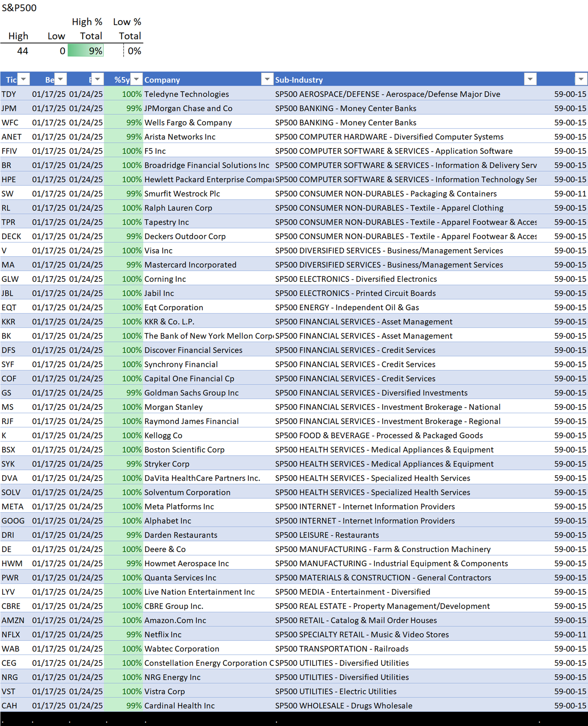Open the %5y column filter dropdown
Screen dimensions: 588x726
[136, 79]
